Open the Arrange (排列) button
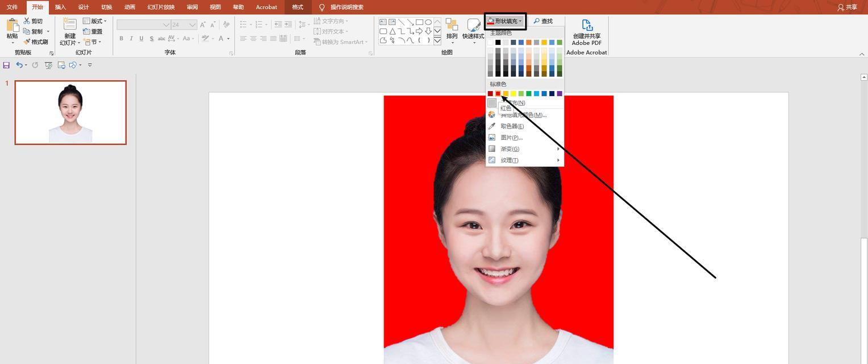The width and height of the screenshot is (868, 364). coord(452,31)
